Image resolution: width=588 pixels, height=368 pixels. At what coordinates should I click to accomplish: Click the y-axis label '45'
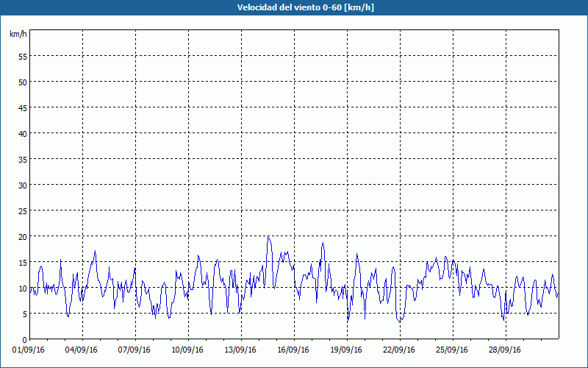pyautogui.click(x=23, y=107)
